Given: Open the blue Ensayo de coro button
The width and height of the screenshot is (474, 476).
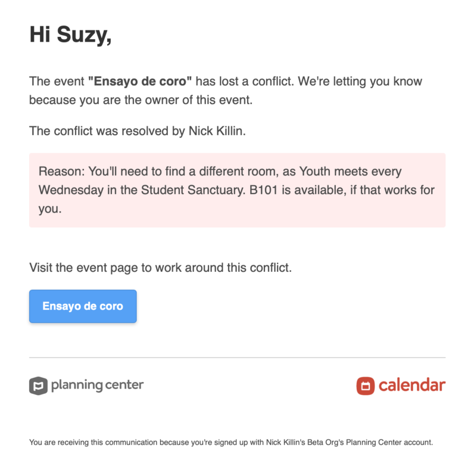Looking at the screenshot, I should coord(83,306).
